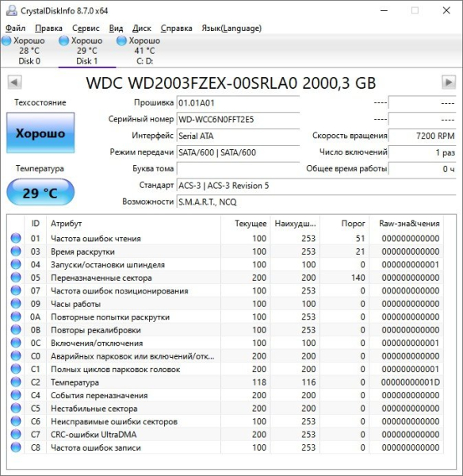The width and height of the screenshot is (463, 476).
Task: Click status icon for Нестабильные сектора
Action: [x=16, y=408]
